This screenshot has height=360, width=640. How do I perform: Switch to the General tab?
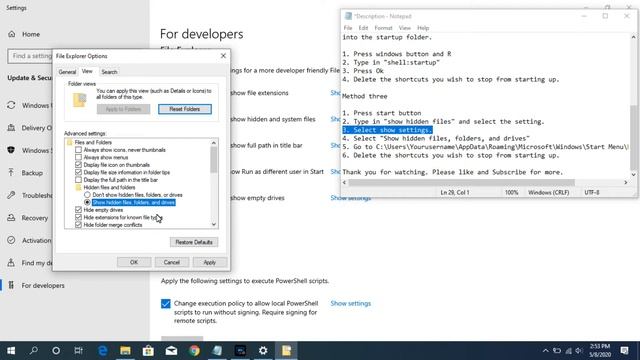(67, 72)
